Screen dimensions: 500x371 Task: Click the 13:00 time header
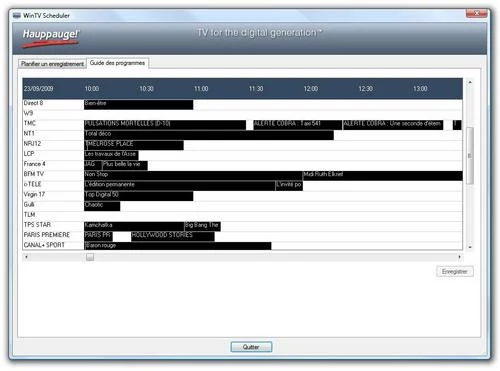click(420, 89)
